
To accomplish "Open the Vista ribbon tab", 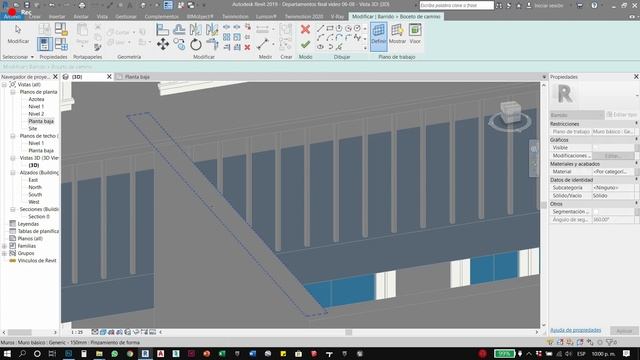I will coord(102,17).
